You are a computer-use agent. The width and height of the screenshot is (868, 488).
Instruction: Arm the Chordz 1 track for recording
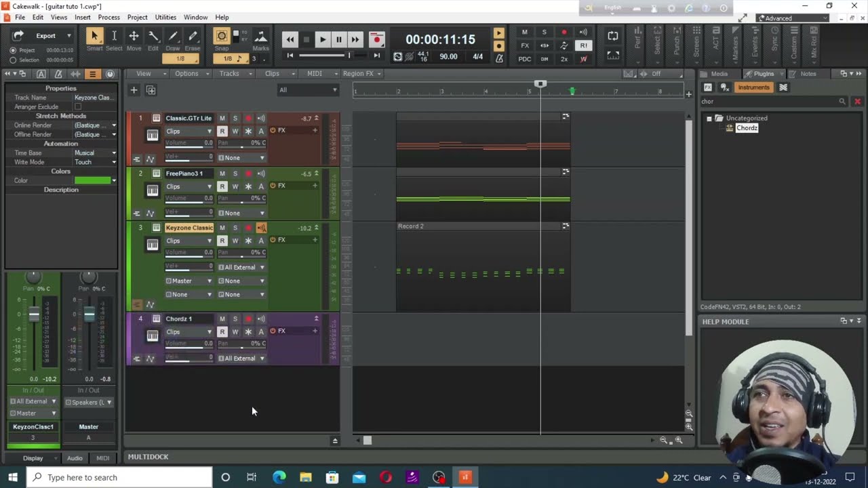tap(248, 319)
